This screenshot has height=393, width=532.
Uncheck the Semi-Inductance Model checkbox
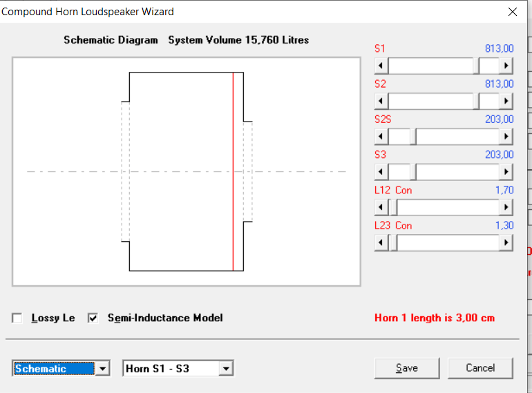93,318
